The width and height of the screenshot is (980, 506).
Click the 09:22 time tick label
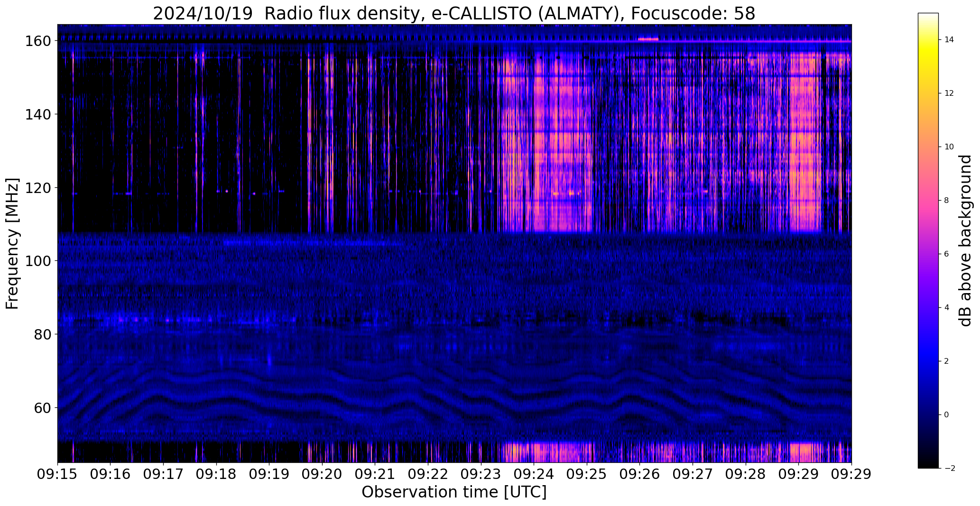click(428, 475)
